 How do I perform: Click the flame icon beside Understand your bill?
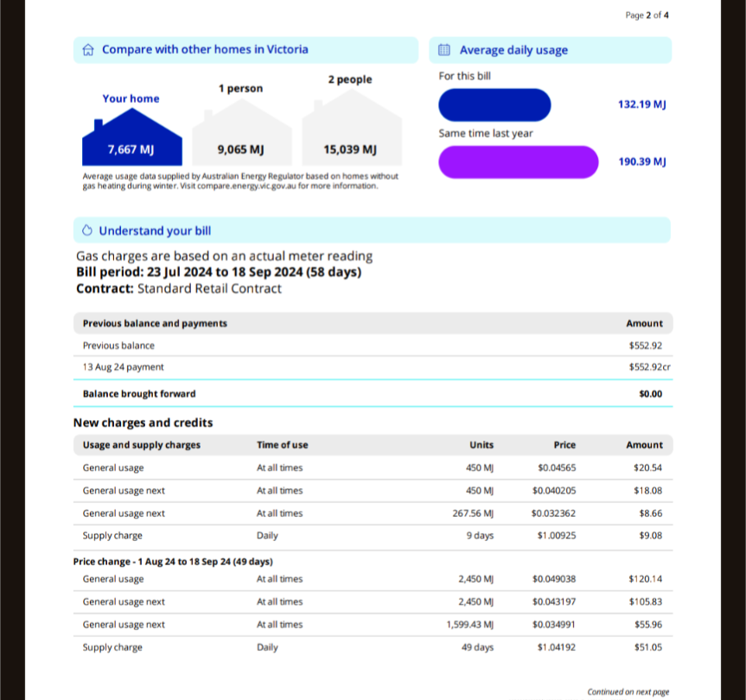click(87, 231)
